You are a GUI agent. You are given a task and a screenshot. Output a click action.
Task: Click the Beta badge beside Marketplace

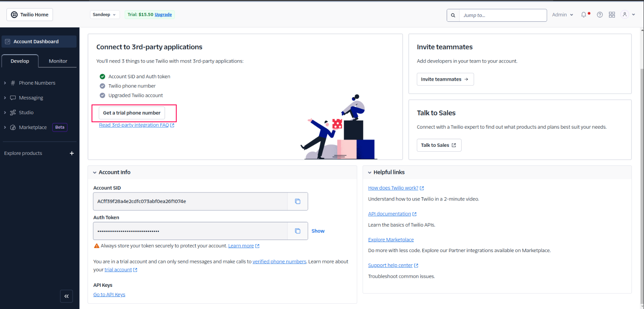tap(60, 127)
